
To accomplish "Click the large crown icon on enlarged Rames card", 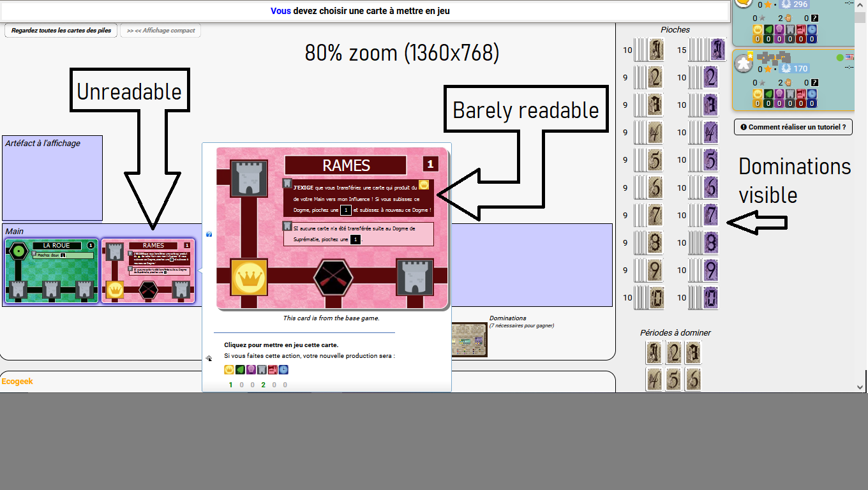I will click(x=249, y=278).
